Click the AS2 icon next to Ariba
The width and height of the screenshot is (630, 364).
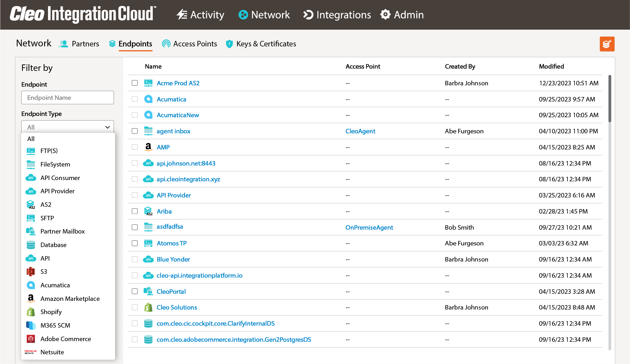point(148,211)
